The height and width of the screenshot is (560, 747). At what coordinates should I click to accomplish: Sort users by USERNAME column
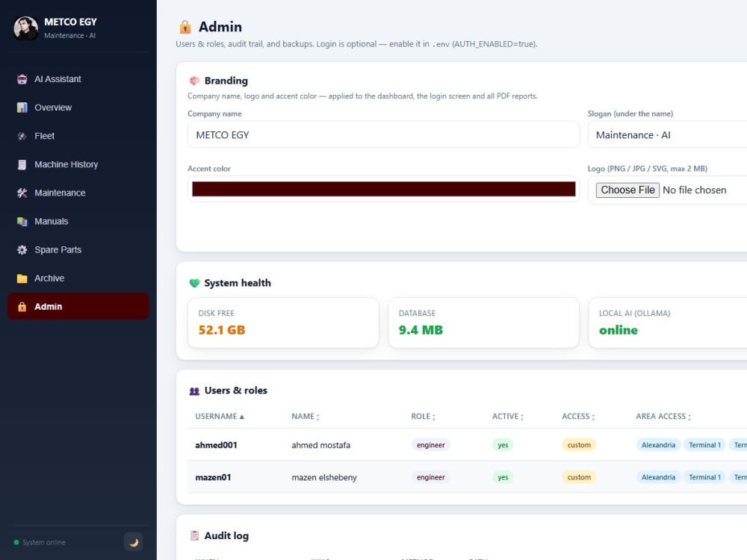(x=220, y=417)
